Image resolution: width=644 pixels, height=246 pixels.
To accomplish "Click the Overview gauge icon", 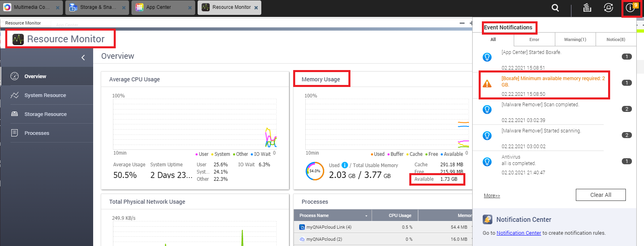I will click(x=15, y=76).
